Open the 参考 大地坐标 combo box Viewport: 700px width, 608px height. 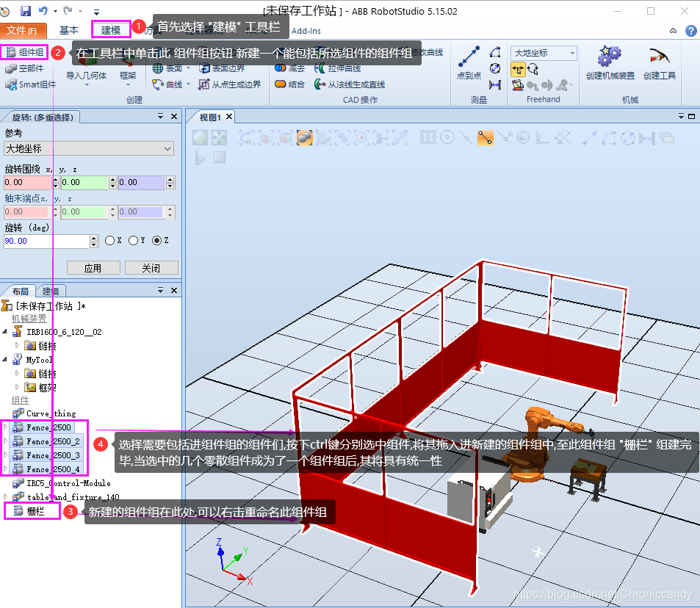click(x=88, y=148)
